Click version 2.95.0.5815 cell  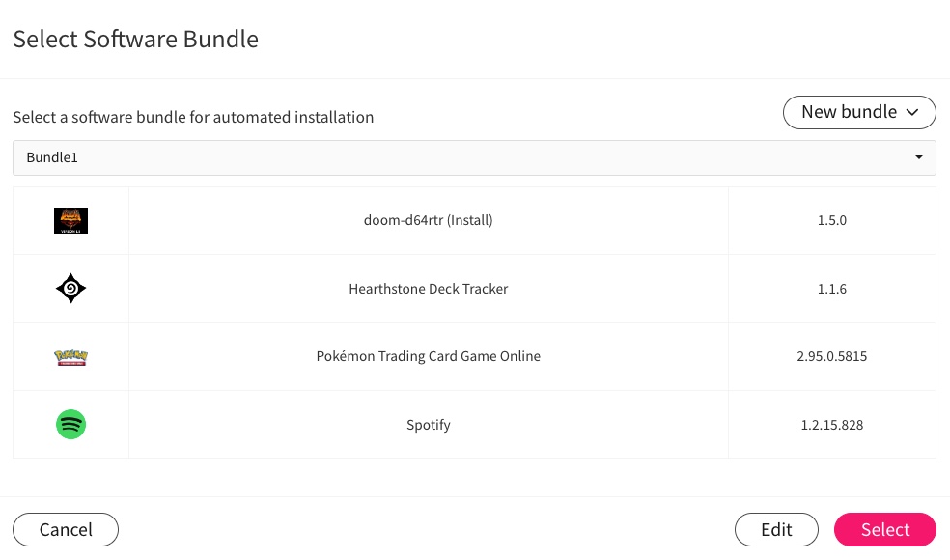click(832, 356)
